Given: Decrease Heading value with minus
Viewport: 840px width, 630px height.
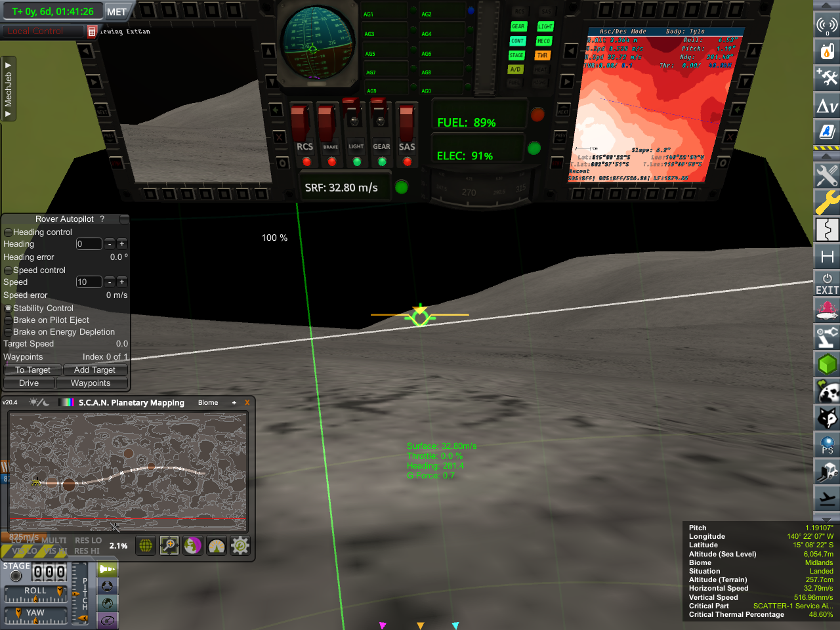Looking at the screenshot, I should click(110, 244).
